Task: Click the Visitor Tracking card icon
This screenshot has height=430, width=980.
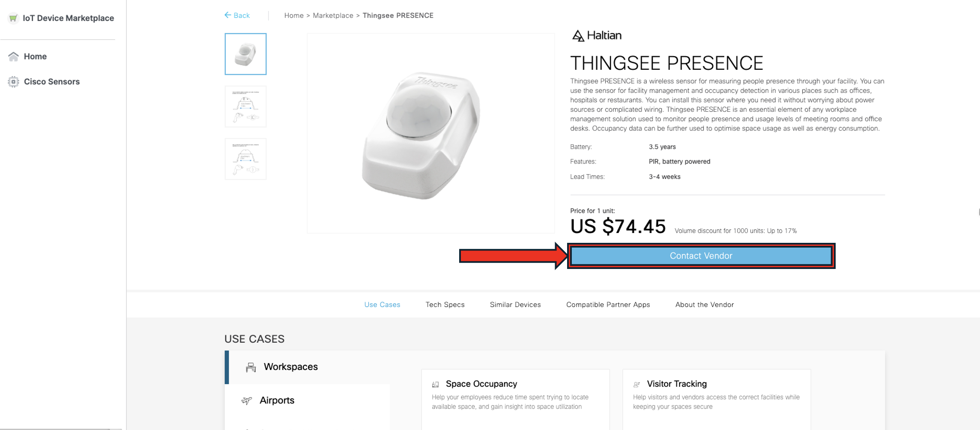Action: [x=637, y=384]
